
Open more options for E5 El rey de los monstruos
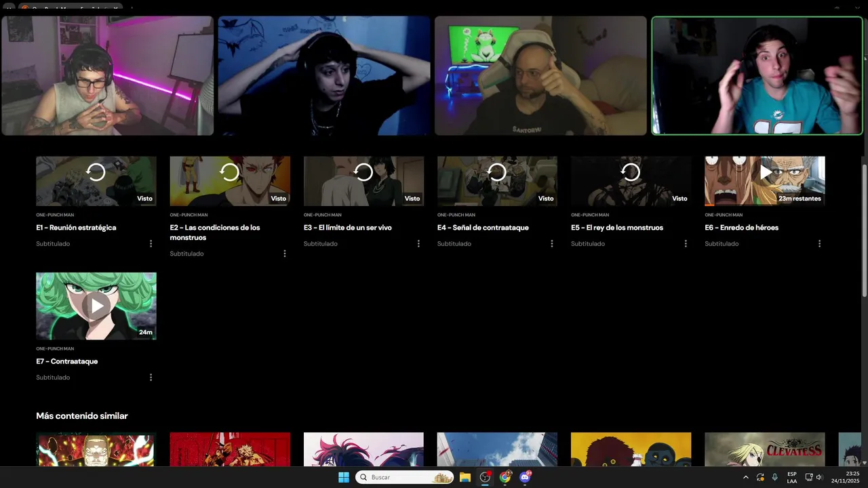[x=685, y=243]
